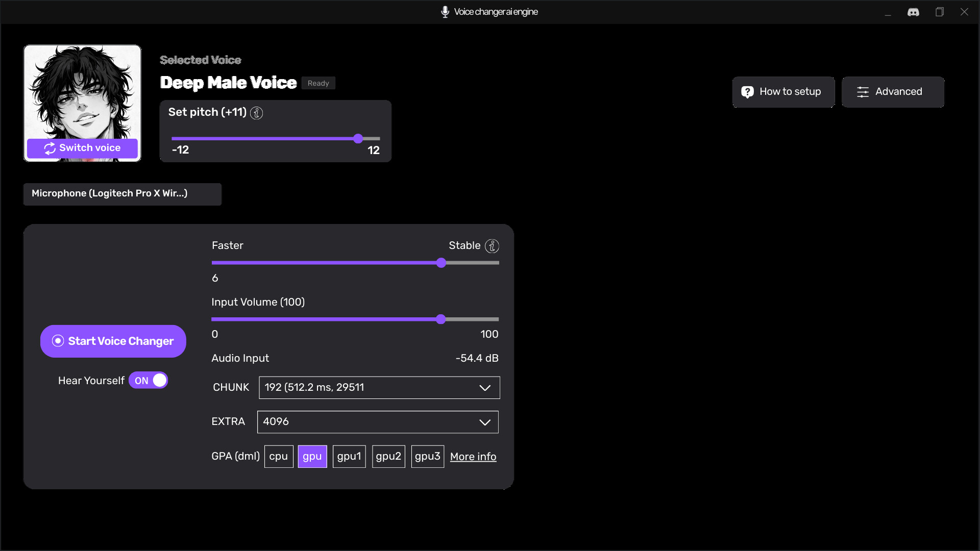The width and height of the screenshot is (980, 551).
Task: Click the Discord icon in title bar
Action: pyautogui.click(x=913, y=12)
